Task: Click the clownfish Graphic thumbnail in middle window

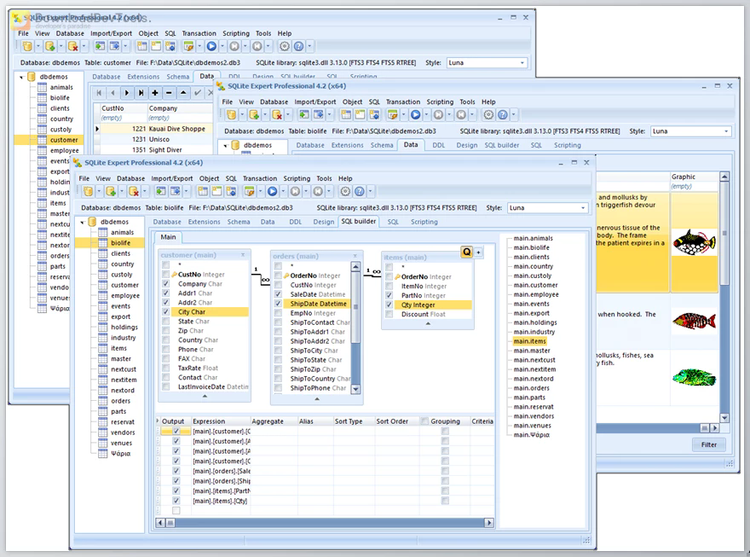Action: coord(694,242)
